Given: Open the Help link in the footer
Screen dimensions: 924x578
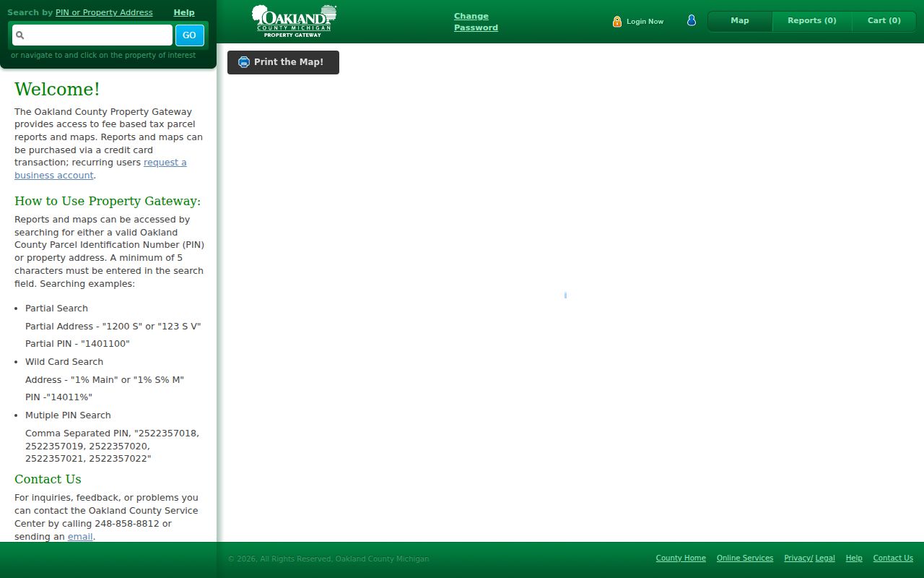Looking at the screenshot, I should pos(854,558).
